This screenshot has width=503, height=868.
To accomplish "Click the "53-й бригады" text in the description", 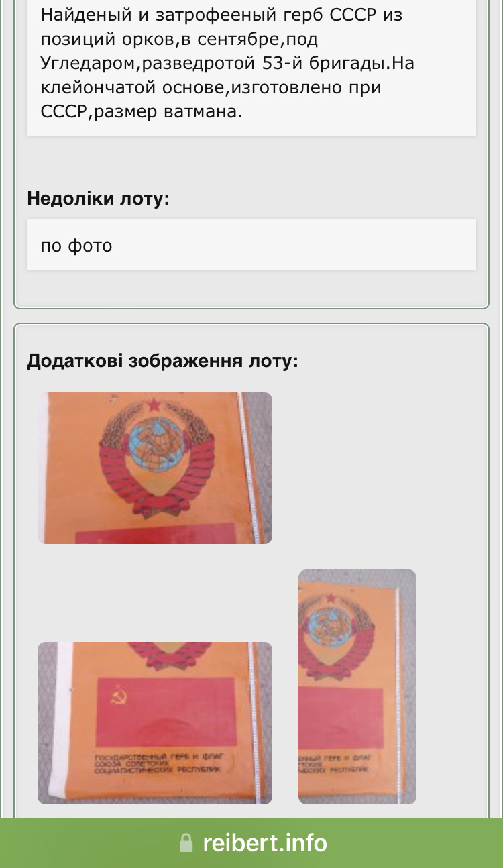I will [334, 63].
